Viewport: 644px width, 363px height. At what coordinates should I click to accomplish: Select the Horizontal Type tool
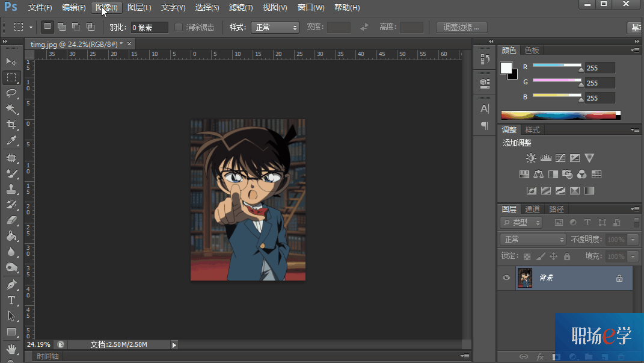[x=11, y=300]
